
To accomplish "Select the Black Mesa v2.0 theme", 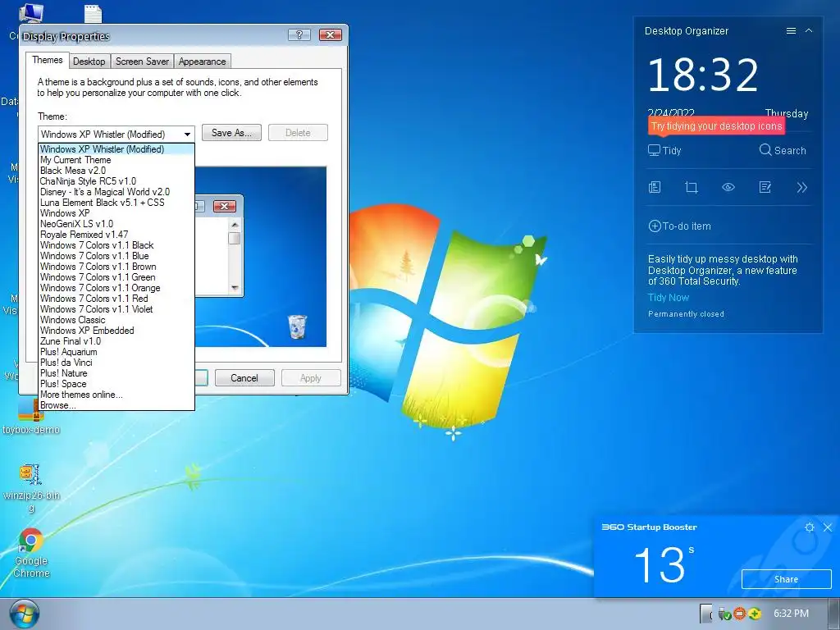I will [116, 171].
